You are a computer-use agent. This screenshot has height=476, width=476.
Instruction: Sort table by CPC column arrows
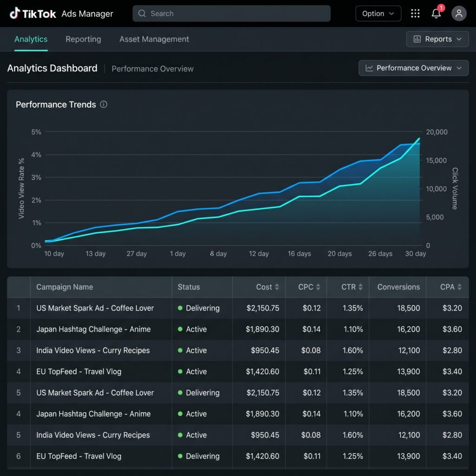pyautogui.click(x=318, y=287)
